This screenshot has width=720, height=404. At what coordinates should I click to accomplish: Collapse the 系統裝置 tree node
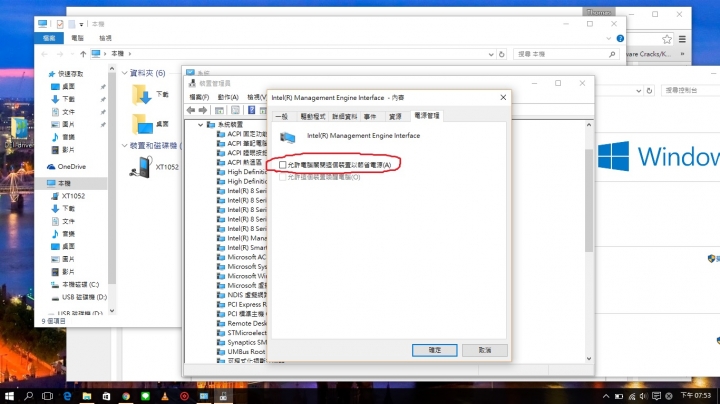coord(200,124)
